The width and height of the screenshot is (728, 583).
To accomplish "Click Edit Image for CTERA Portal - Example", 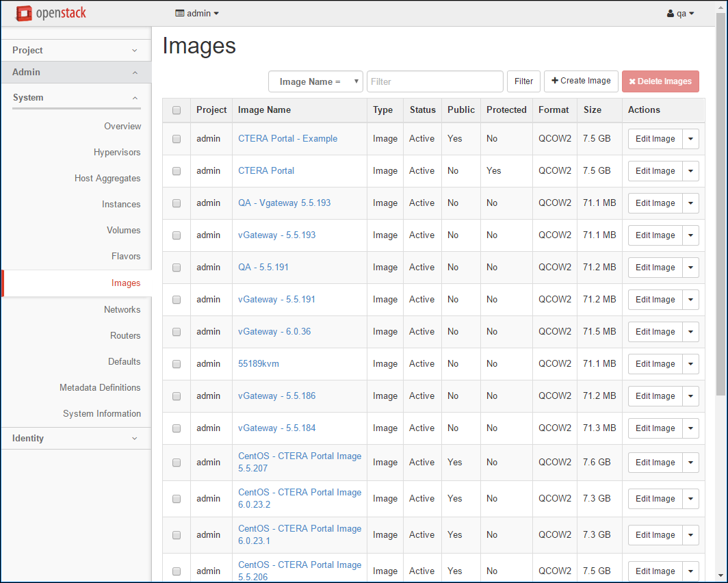I will [655, 139].
